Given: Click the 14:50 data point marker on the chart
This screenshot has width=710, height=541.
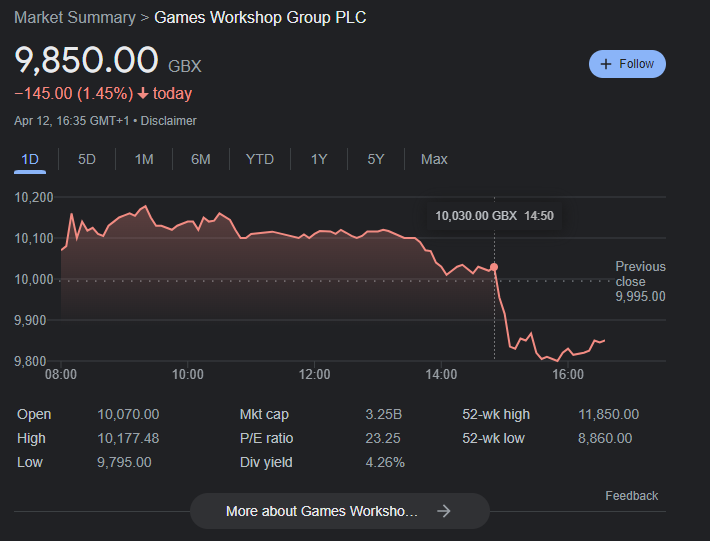Looking at the screenshot, I should click(x=494, y=267).
